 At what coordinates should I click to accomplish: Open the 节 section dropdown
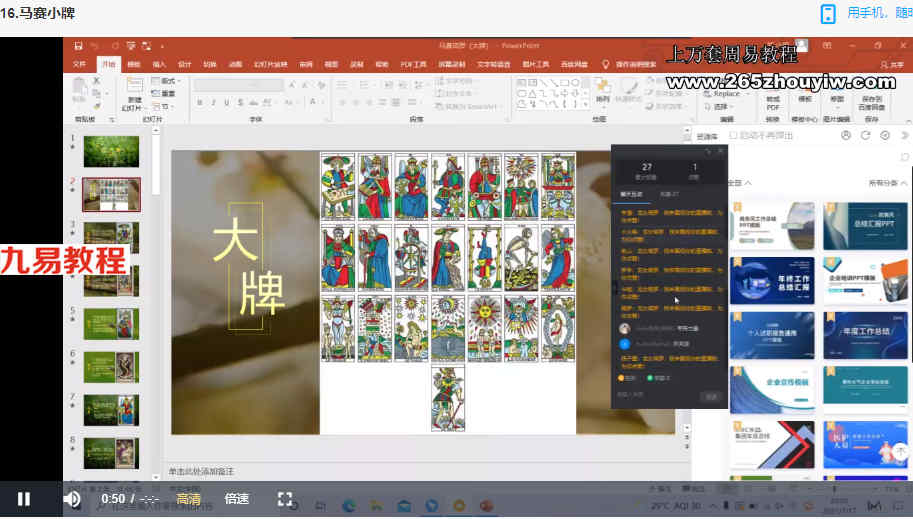tap(162, 107)
